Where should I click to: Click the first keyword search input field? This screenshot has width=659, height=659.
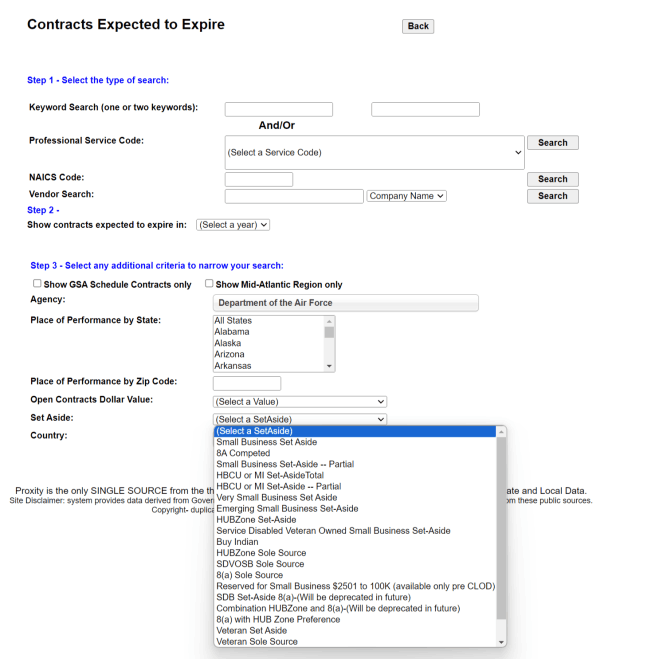pyautogui.click(x=279, y=109)
